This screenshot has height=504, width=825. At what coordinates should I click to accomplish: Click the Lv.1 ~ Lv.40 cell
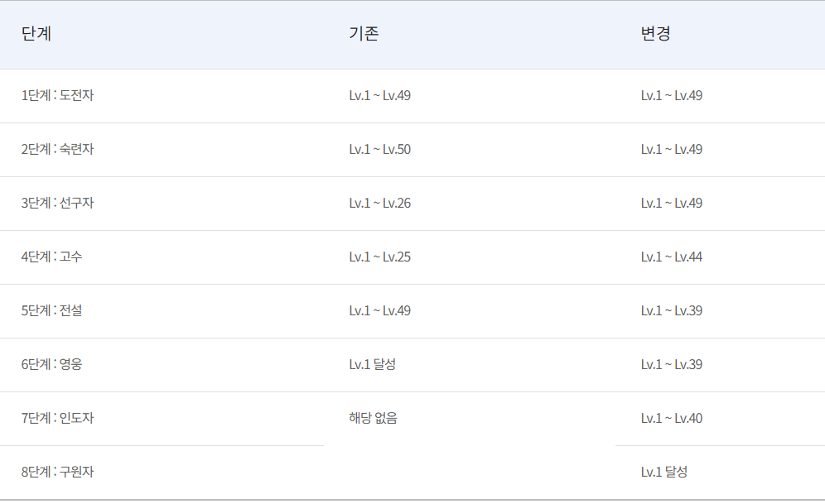point(671,419)
